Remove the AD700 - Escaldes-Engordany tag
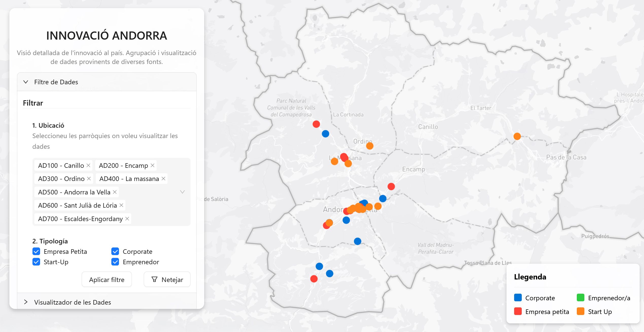This screenshot has width=644, height=332. pyautogui.click(x=128, y=219)
